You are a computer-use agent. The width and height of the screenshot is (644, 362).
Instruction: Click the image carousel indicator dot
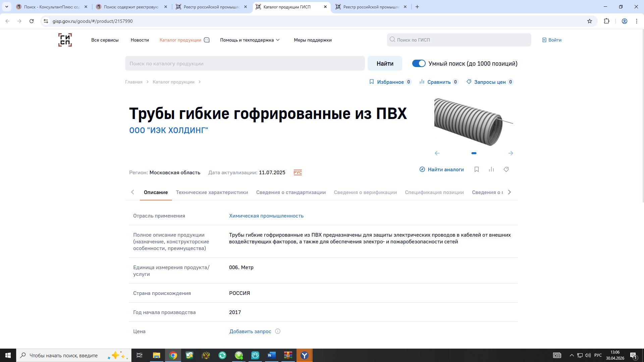click(474, 153)
